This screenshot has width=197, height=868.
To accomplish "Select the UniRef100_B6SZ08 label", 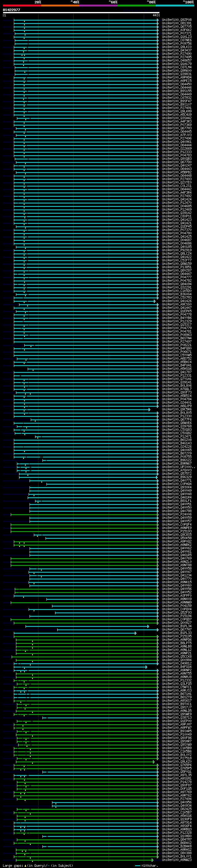I will point(177,439).
